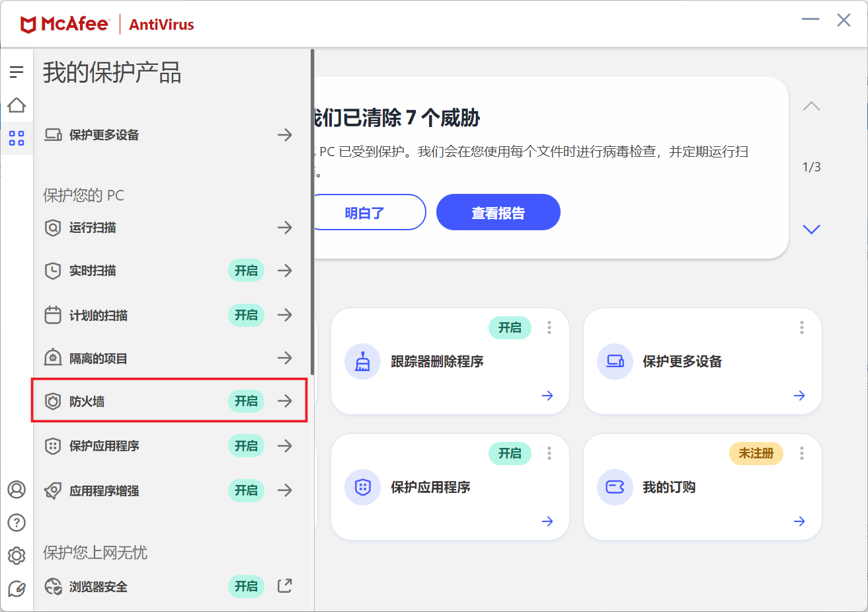Click 保护应用程序 shield icon in menu
Viewport: 868px width, 612px height.
click(x=53, y=446)
